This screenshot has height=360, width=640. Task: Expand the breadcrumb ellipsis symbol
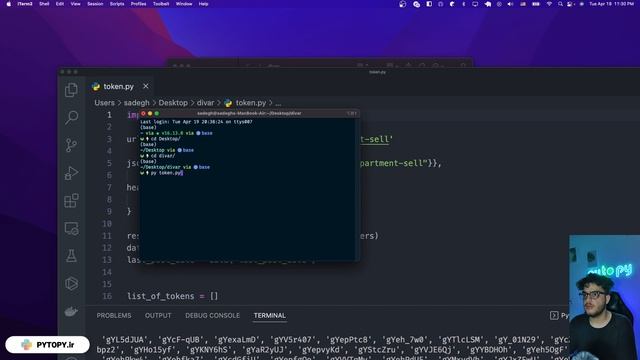[x=278, y=103]
